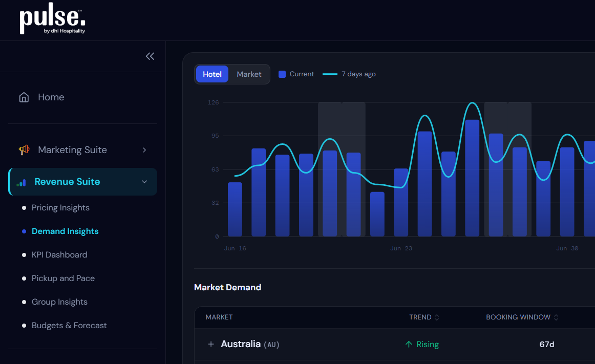Expand Marketing Suite chevron arrow
This screenshot has height=364, width=595.
[144, 150]
